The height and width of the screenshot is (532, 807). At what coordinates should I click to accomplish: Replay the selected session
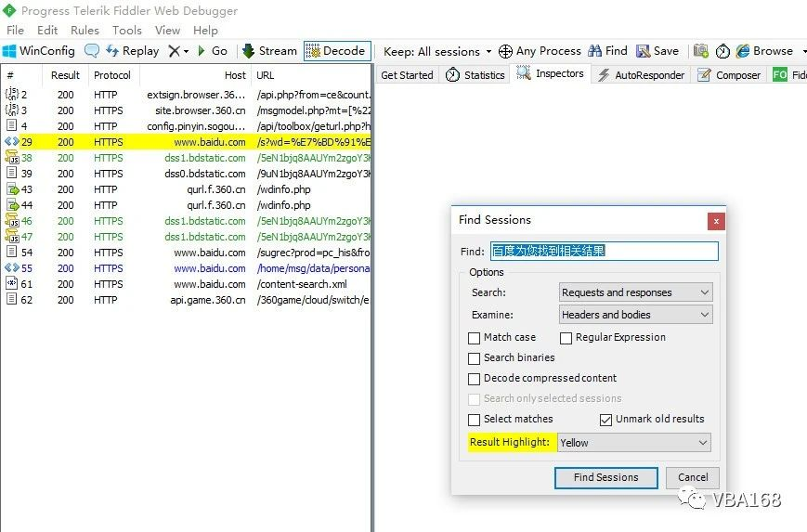(132, 51)
